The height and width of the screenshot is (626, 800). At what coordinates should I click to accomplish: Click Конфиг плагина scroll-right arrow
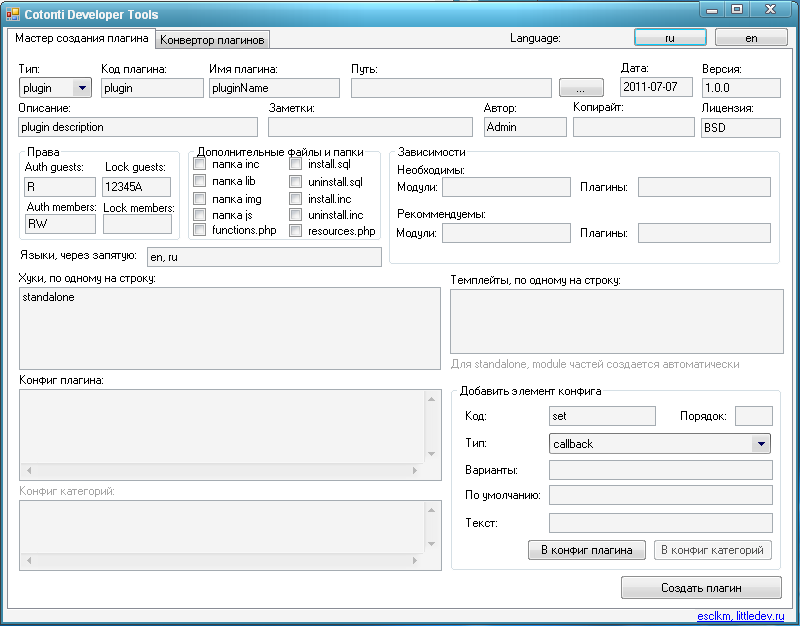click(x=415, y=470)
